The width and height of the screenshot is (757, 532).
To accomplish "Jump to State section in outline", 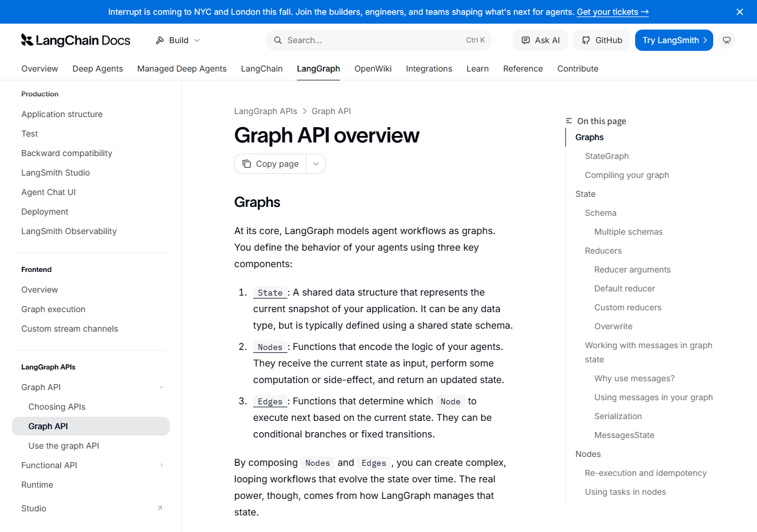I will (585, 194).
